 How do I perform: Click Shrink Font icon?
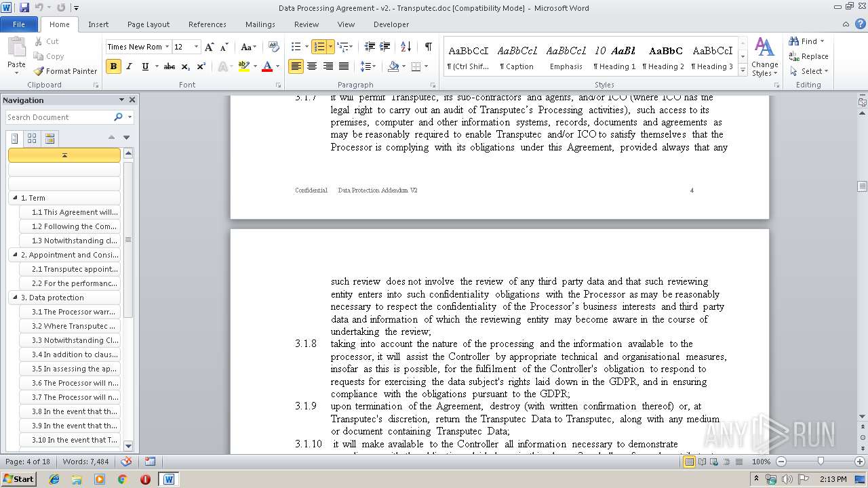click(225, 47)
